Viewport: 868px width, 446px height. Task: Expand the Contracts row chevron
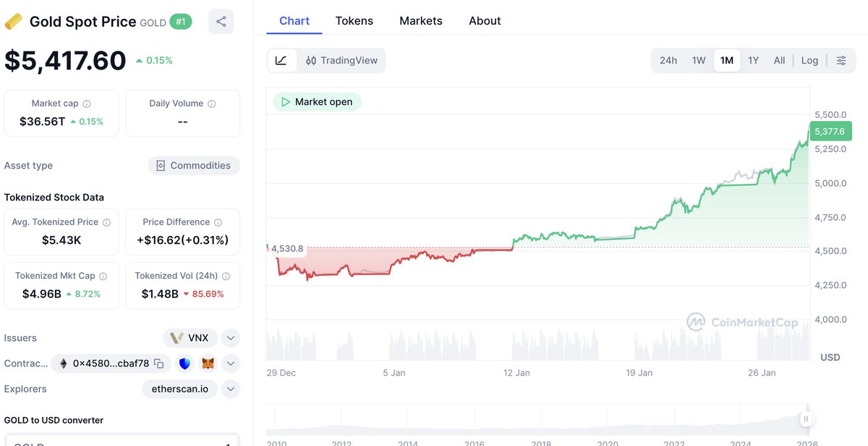pyautogui.click(x=230, y=363)
